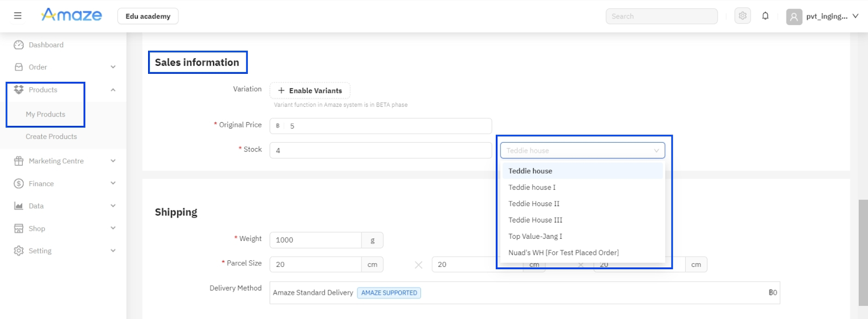Click the AMAZE SUPPORTED badge

tap(389, 293)
